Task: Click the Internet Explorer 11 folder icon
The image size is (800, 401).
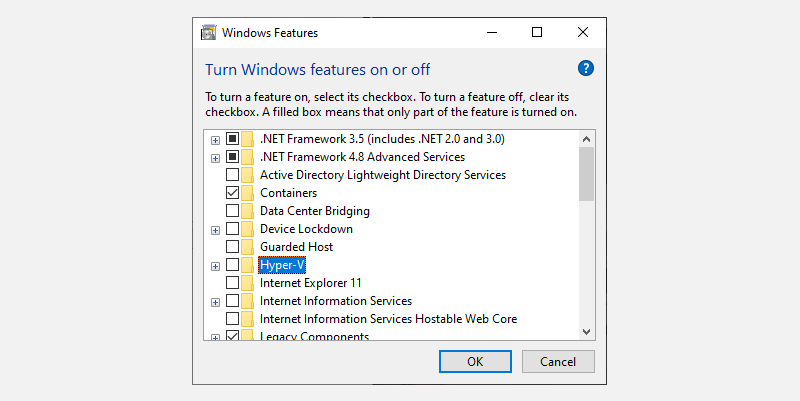Action: [x=247, y=283]
